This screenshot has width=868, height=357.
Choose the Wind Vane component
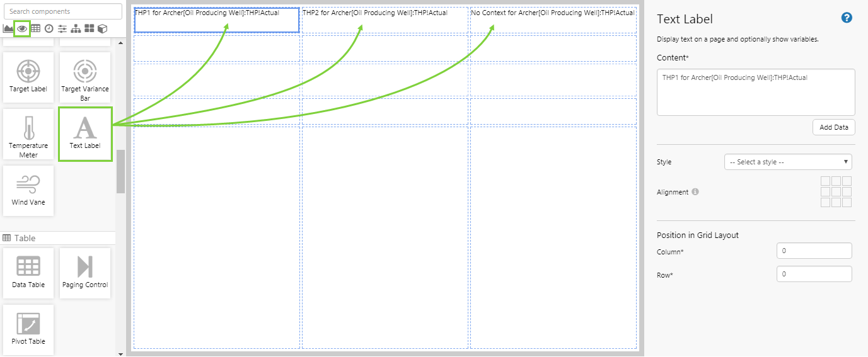point(28,191)
